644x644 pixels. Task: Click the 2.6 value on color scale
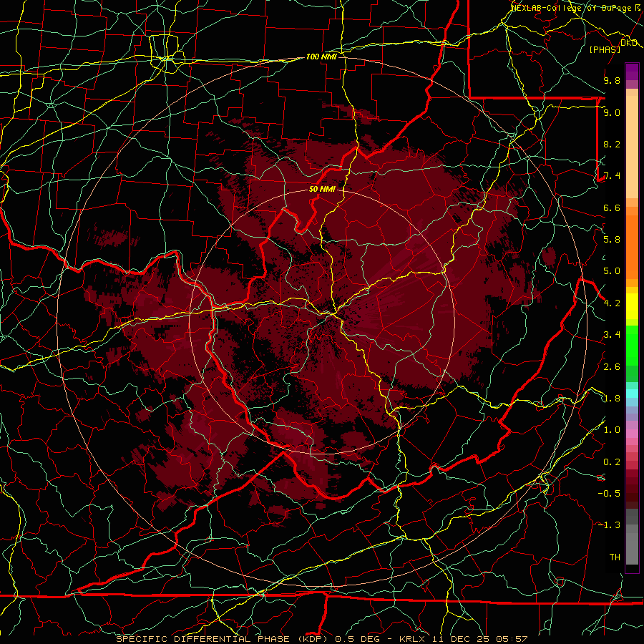pos(612,367)
